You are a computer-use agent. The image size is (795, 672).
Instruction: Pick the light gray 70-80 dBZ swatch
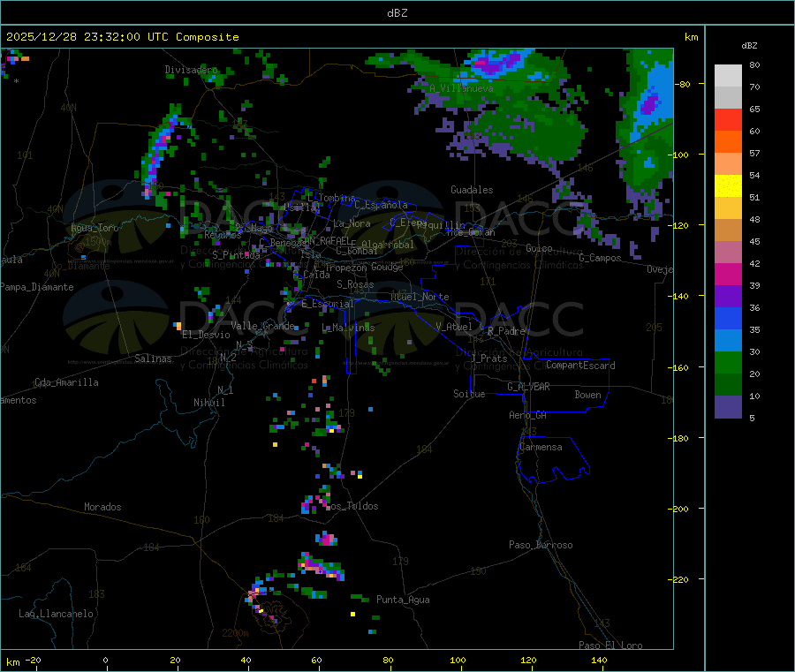(x=728, y=76)
